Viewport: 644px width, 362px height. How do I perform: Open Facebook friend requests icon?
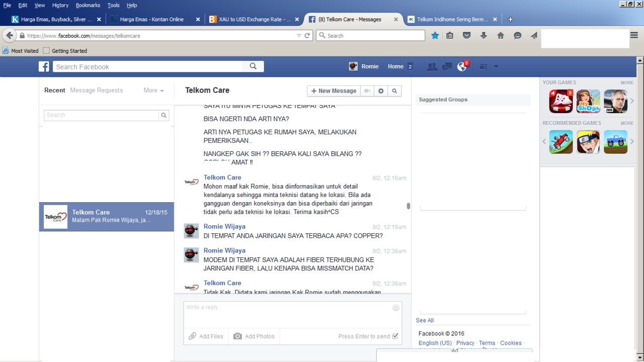click(432, 66)
